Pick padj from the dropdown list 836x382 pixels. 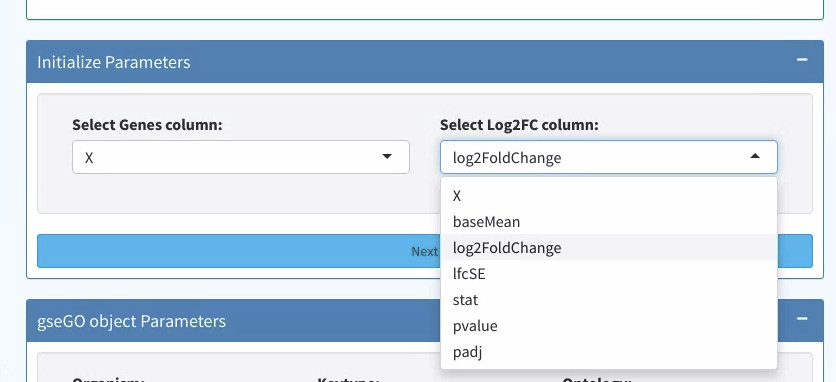tap(608, 352)
